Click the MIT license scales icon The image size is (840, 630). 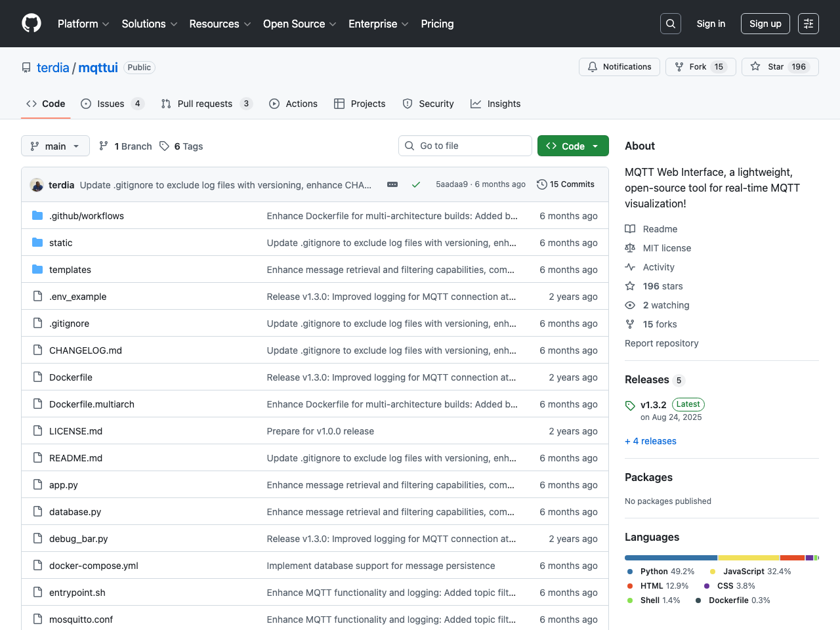coord(631,247)
